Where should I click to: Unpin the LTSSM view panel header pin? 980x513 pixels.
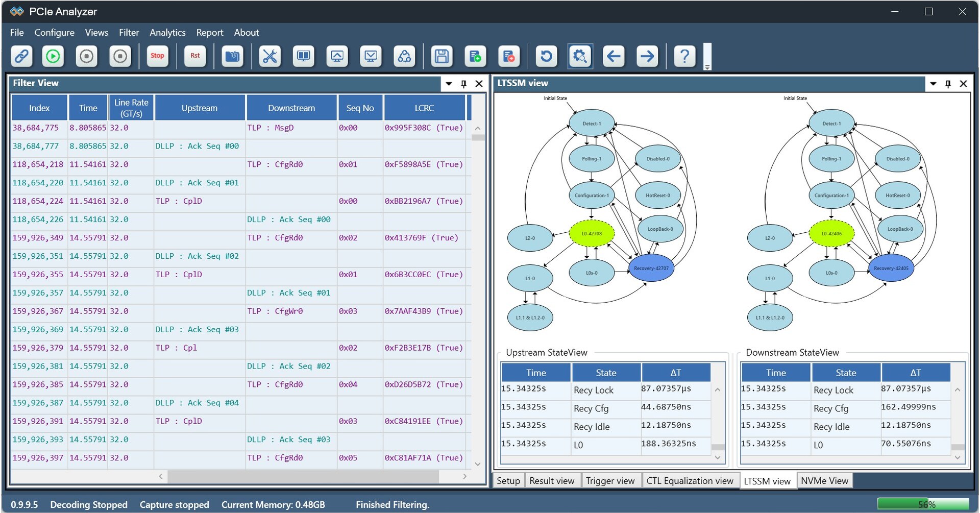click(x=948, y=84)
